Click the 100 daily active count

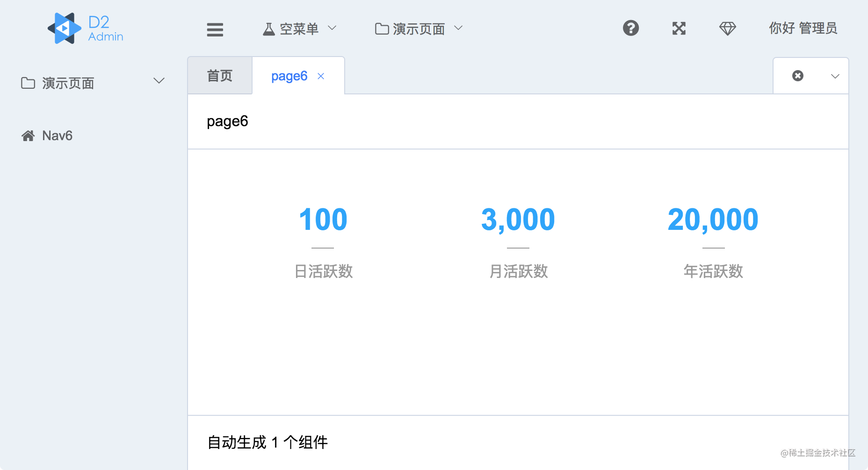[x=323, y=220]
